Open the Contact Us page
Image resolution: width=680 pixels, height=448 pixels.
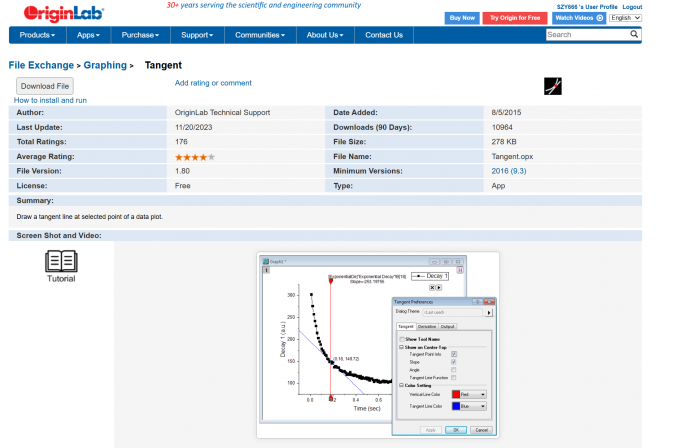384,35
